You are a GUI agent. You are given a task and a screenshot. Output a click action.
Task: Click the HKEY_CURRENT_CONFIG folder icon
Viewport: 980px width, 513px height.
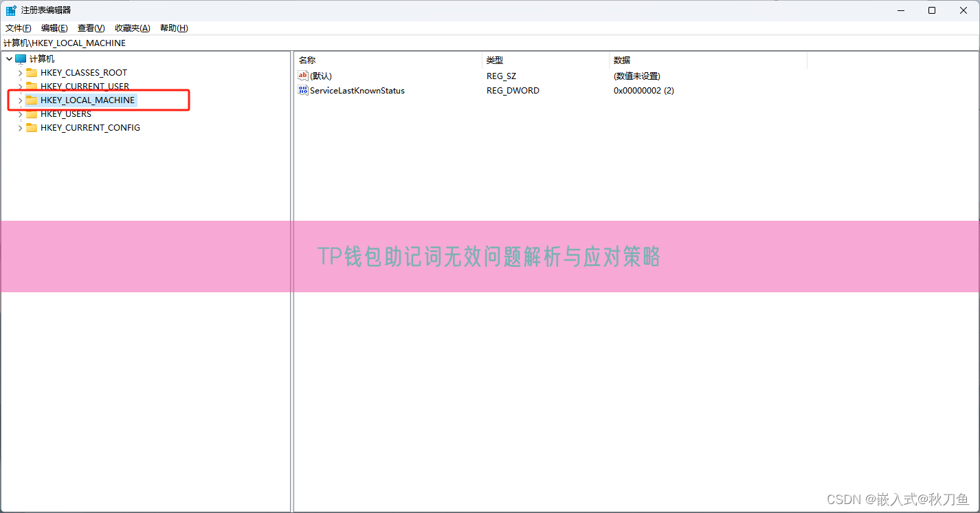(32, 128)
